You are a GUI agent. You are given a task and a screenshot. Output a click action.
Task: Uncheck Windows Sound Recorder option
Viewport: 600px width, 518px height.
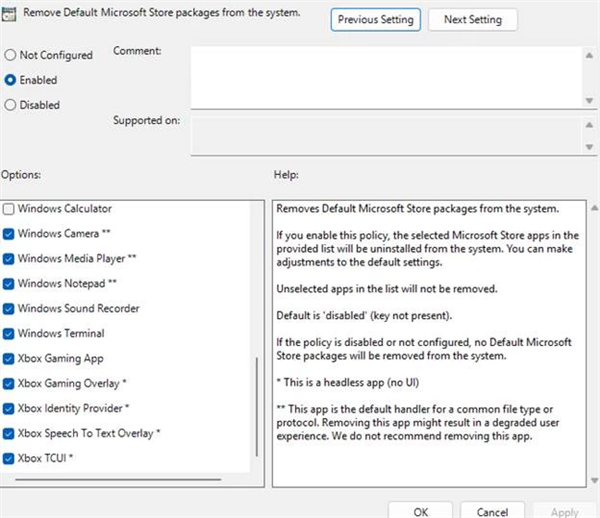[x=9, y=309]
